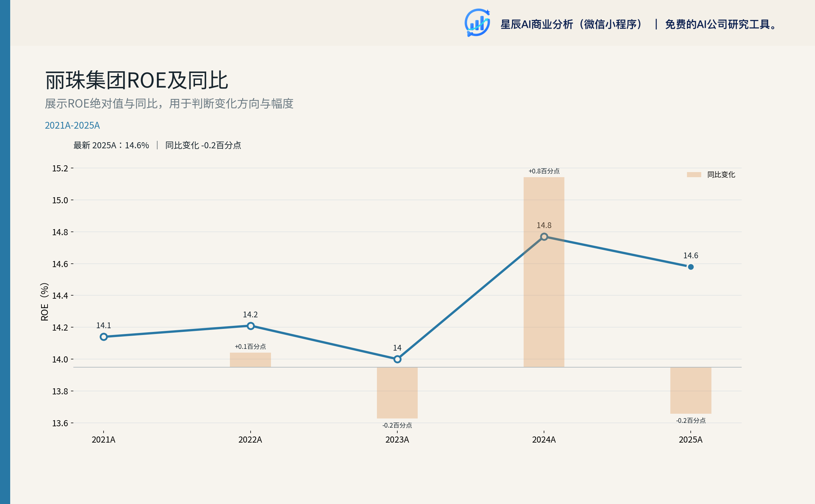Click the 2021A-2025A period label
815x504 pixels.
[72, 125]
